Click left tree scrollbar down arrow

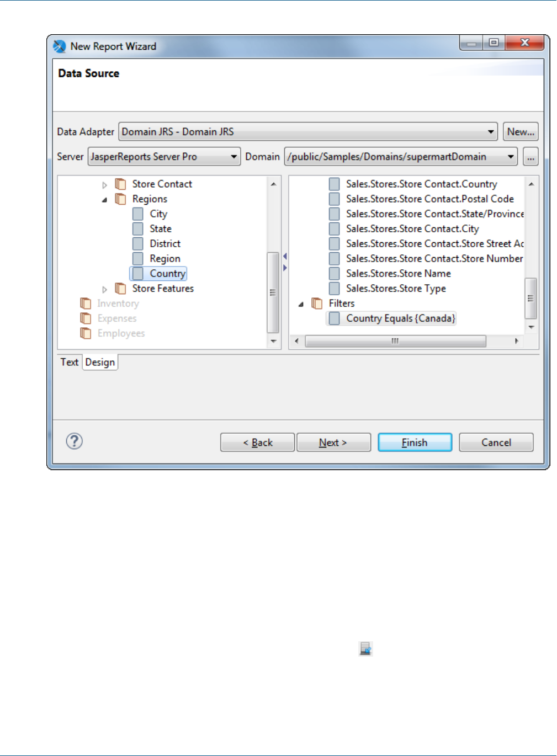pyautogui.click(x=273, y=341)
